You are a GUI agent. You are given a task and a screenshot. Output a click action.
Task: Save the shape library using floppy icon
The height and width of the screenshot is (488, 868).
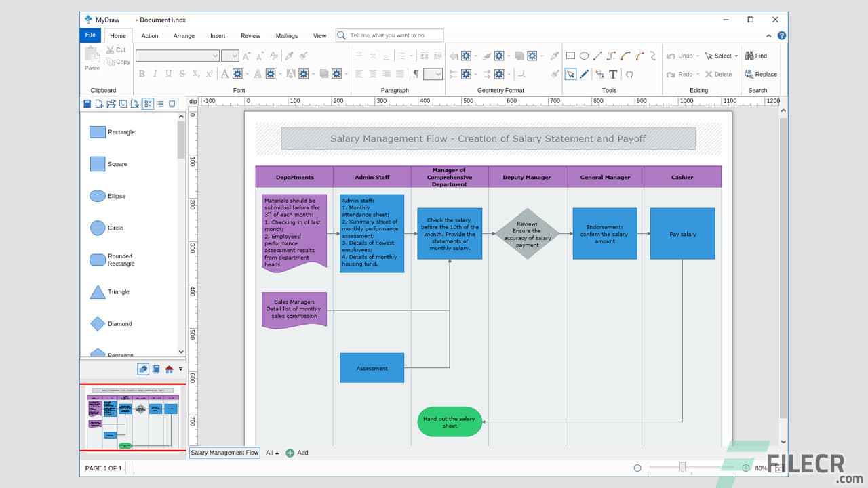(87, 104)
